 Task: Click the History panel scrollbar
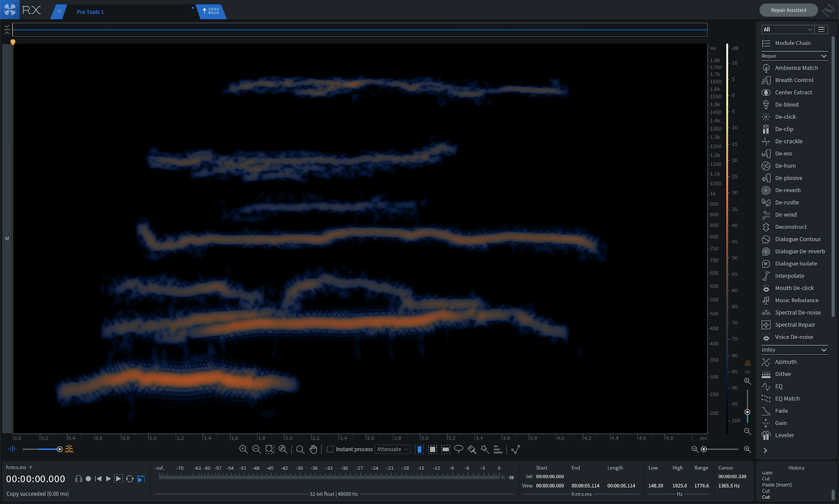coord(833,495)
